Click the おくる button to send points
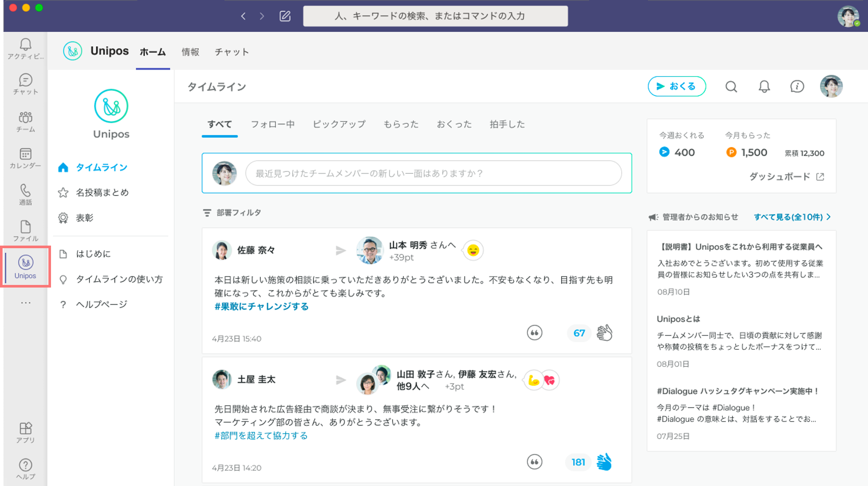 677,86
